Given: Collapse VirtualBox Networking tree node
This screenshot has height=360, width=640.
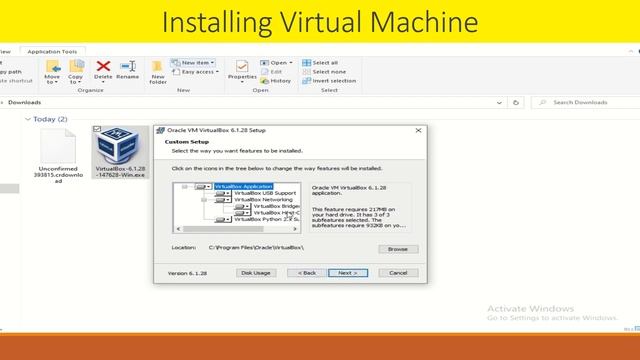Looking at the screenshot, I should pos(204,200).
